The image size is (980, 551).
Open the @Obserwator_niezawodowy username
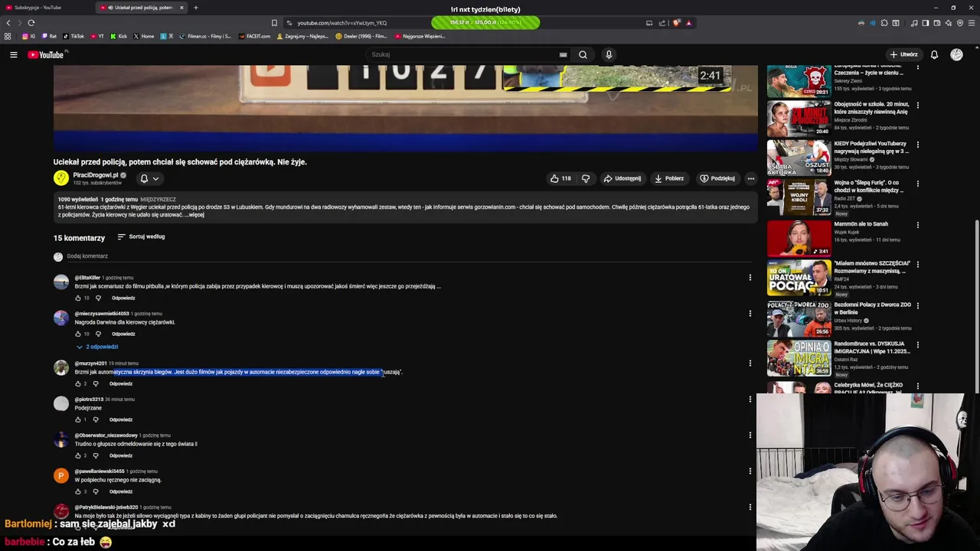pyautogui.click(x=106, y=435)
